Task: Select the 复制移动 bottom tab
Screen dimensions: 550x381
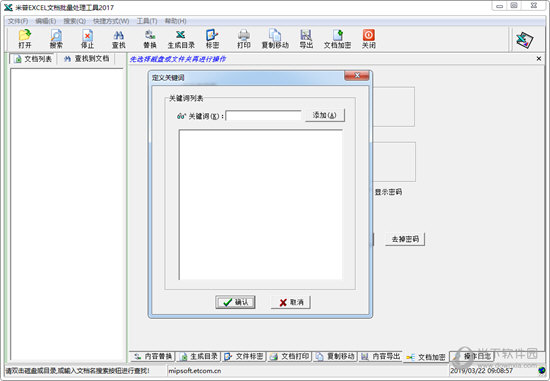Action: click(x=335, y=356)
